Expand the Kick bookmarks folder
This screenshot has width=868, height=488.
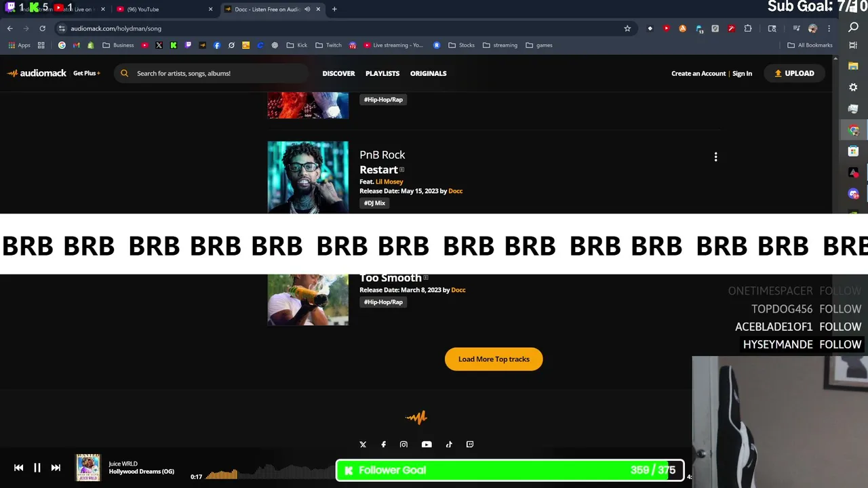(297, 45)
